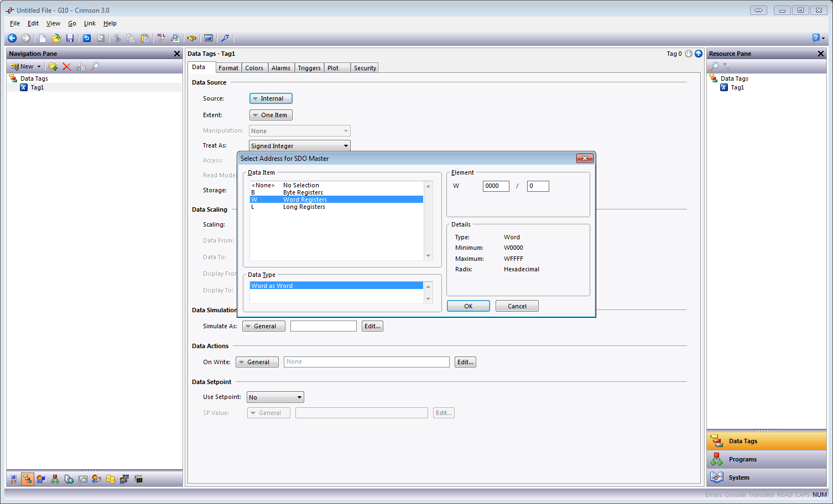Click the Navigation Pane find magnifier icon
This screenshot has width=833, height=504.
95,66
